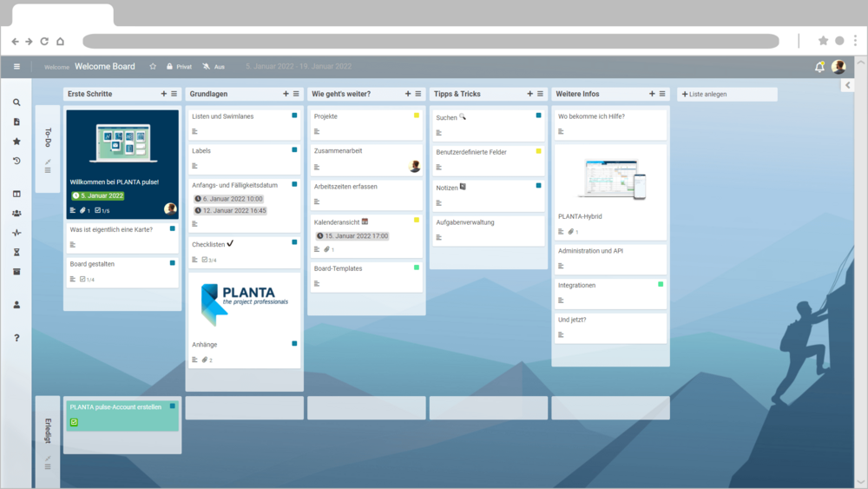Open the team members icon in sidebar
This screenshot has height=489, width=868.
click(16, 213)
